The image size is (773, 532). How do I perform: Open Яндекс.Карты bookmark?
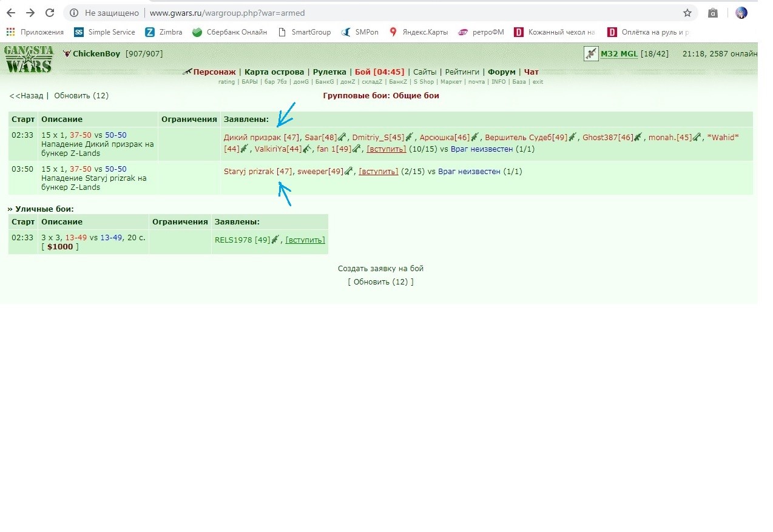419,32
